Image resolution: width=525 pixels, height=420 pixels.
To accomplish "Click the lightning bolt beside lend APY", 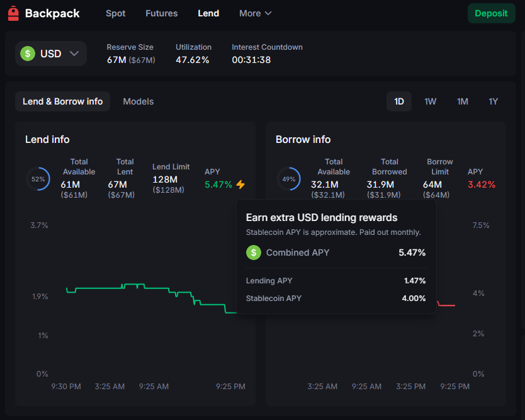I will pos(240,184).
